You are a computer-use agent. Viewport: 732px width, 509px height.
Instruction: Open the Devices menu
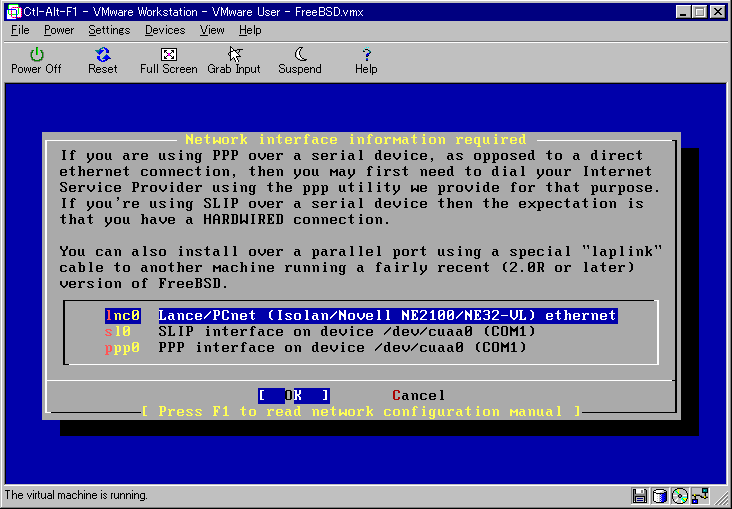[165, 30]
